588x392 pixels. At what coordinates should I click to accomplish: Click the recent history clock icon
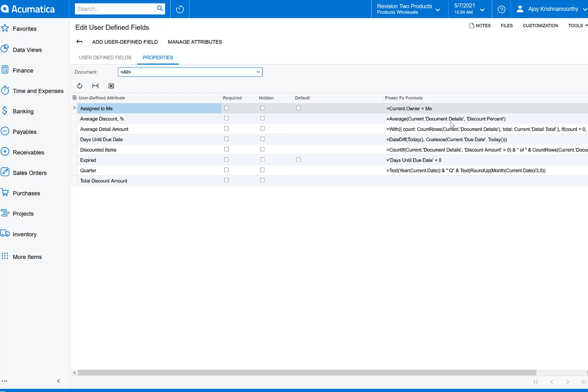(x=180, y=9)
